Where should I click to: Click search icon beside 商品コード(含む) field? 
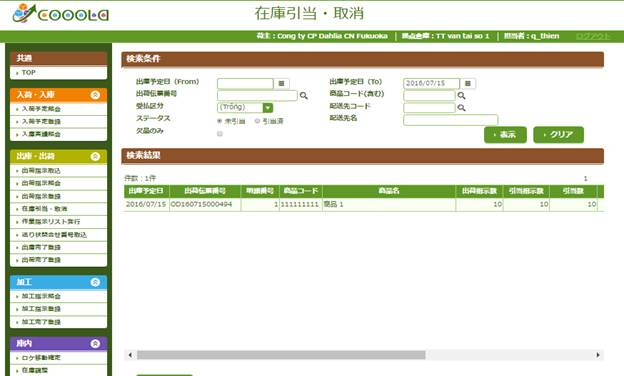tap(461, 95)
